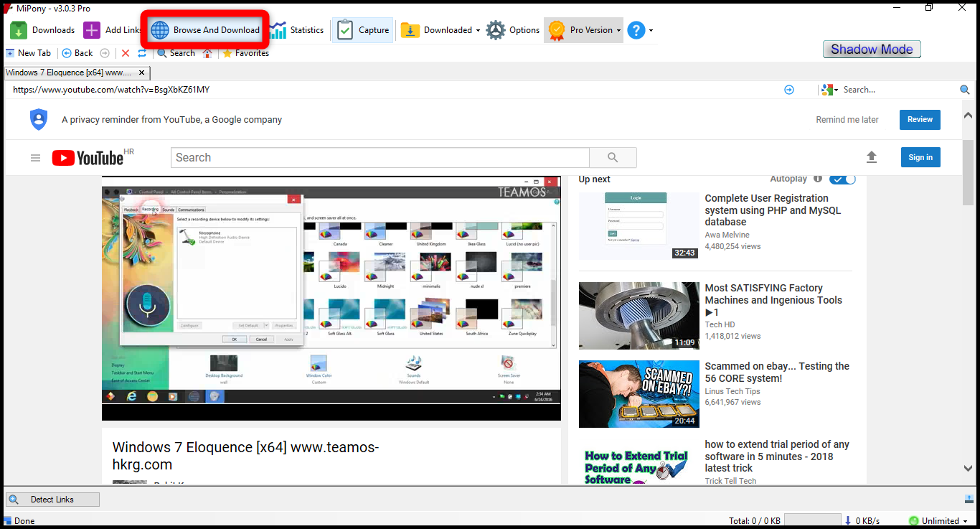980x529 pixels.
Task: Click browser scrollbar up arrow
Action: pyautogui.click(x=968, y=115)
